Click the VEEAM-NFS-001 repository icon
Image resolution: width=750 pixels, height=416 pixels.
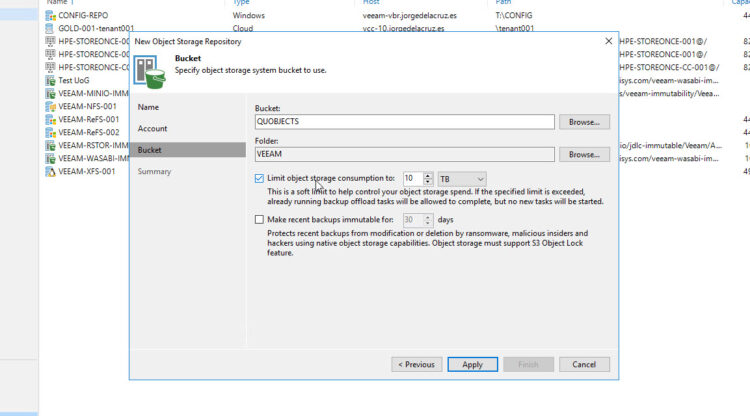(50, 106)
